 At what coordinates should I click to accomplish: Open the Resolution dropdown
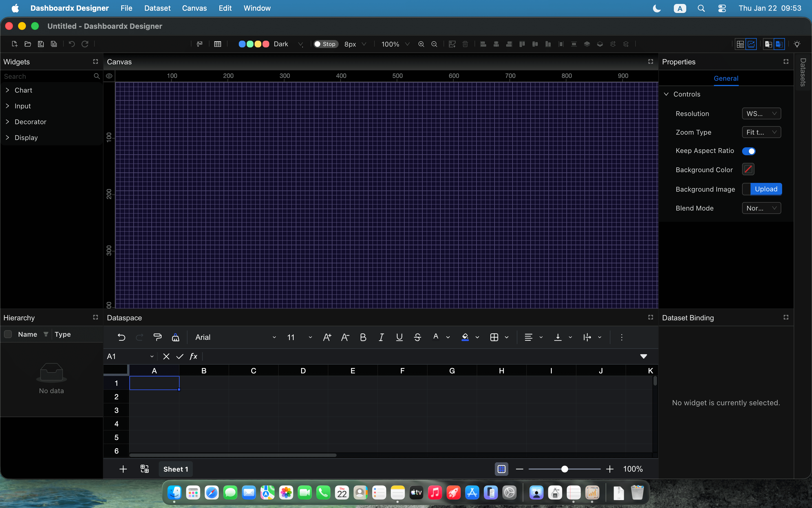761,113
